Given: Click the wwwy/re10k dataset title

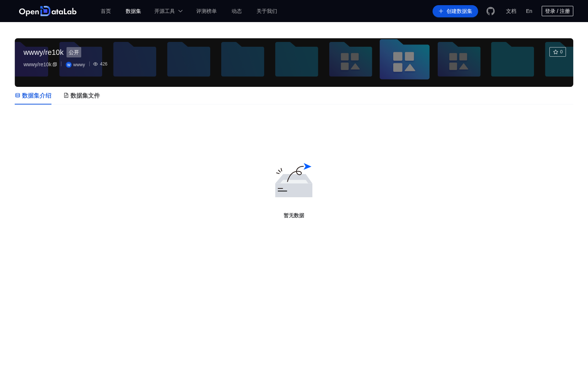Looking at the screenshot, I should coord(43,52).
